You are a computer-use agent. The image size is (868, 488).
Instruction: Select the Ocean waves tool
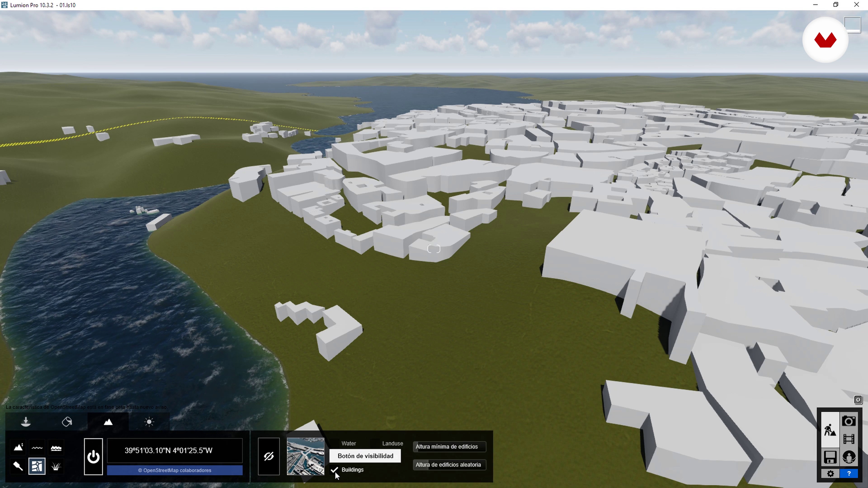[56, 448]
